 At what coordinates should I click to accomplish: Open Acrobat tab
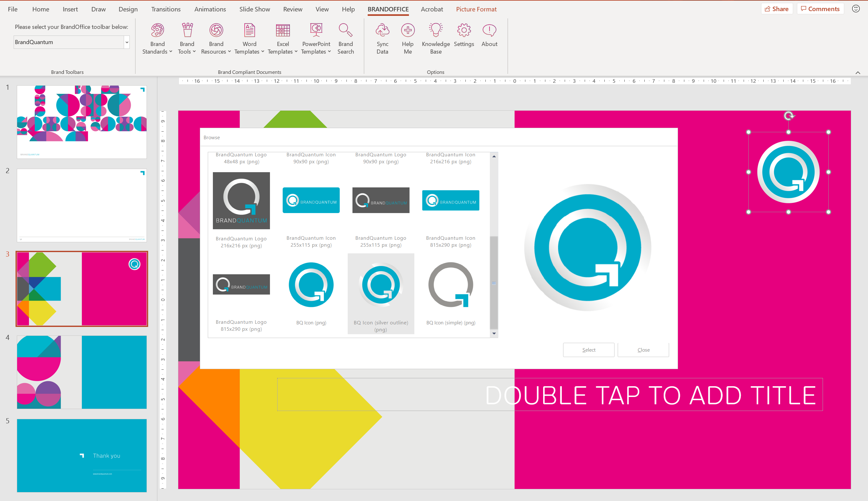click(x=431, y=9)
